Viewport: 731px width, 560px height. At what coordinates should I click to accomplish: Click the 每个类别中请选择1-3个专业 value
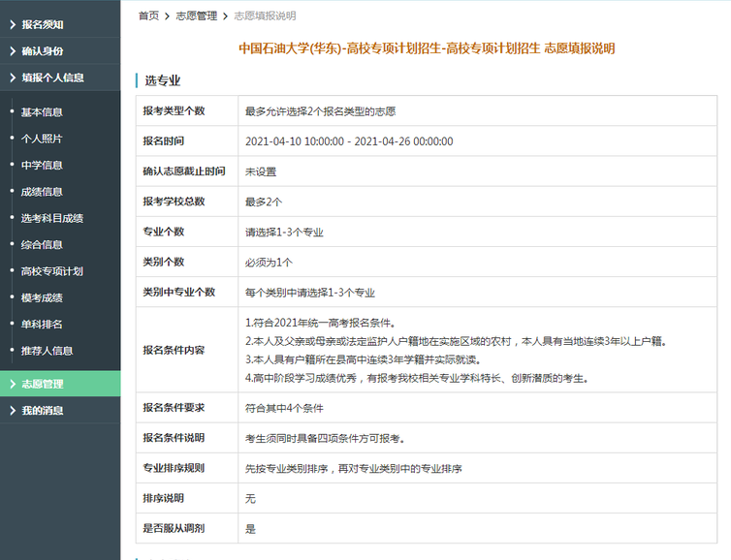point(310,293)
